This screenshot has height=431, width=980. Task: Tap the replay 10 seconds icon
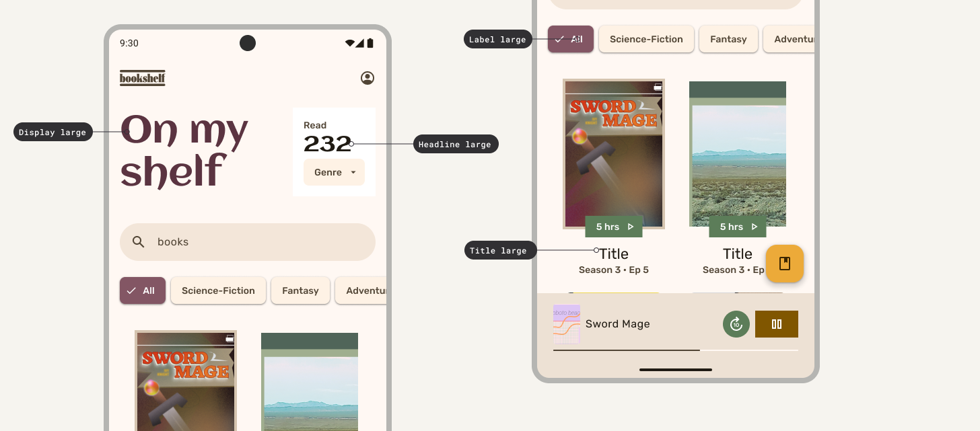point(736,324)
